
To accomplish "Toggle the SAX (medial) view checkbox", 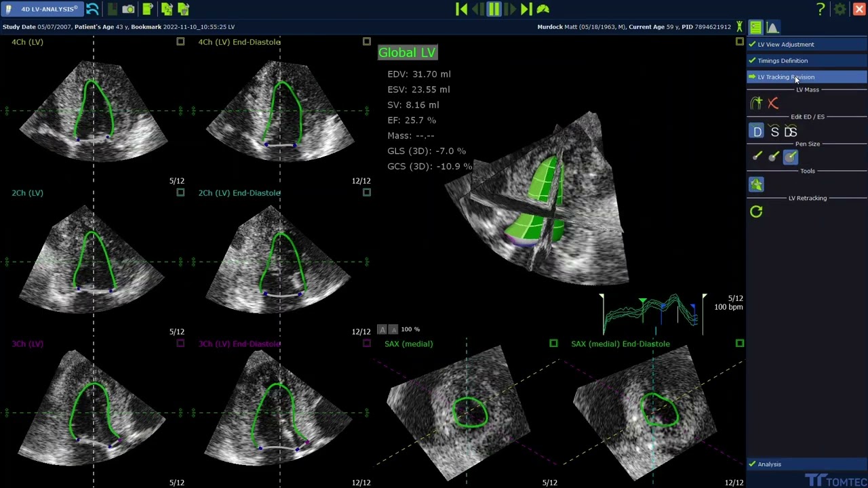I will point(553,344).
